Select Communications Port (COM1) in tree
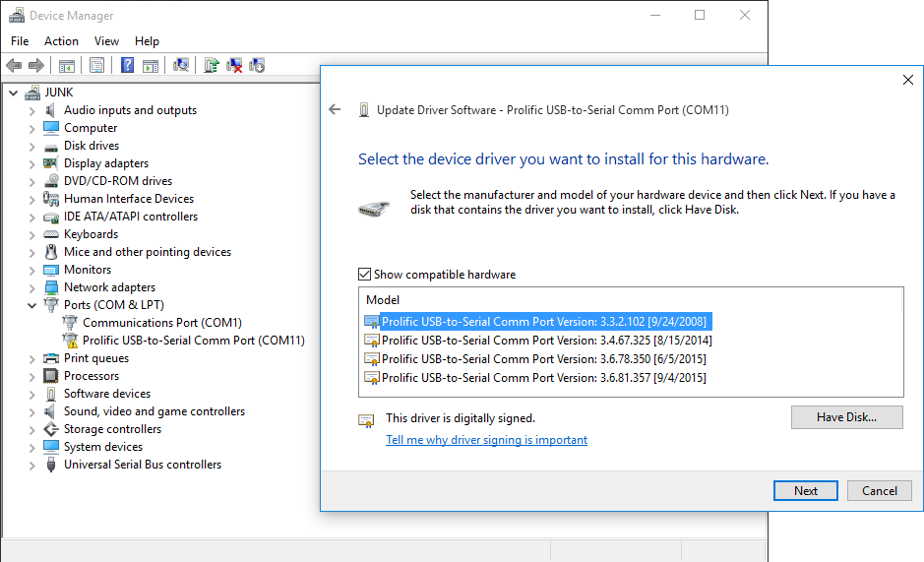Image resolution: width=924 pixels, height=562 pixels. point(161,323)
